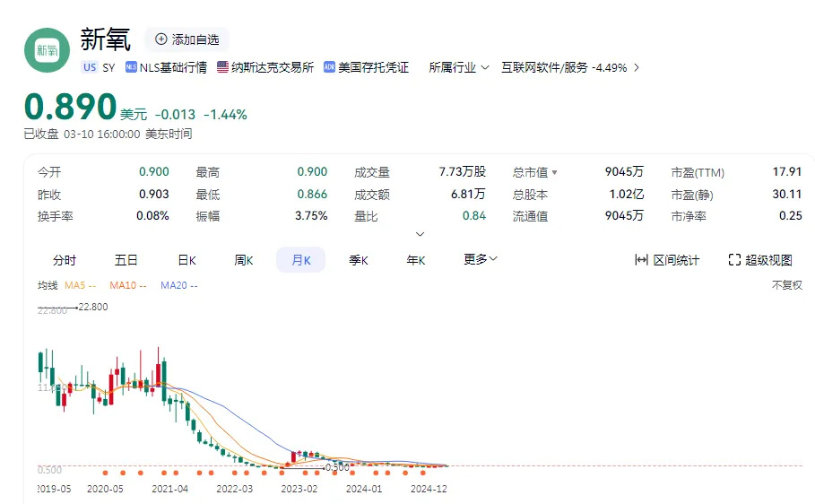Toggle the MA5 moving average line
This screenshot has width=815, height=504.
click(80, 285)
